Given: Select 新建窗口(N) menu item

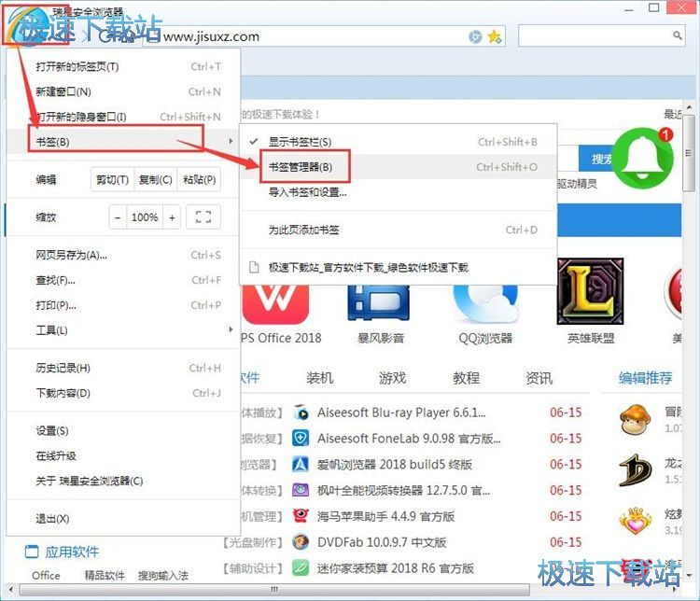Looking at the screenshot, I should click(123, 91).
